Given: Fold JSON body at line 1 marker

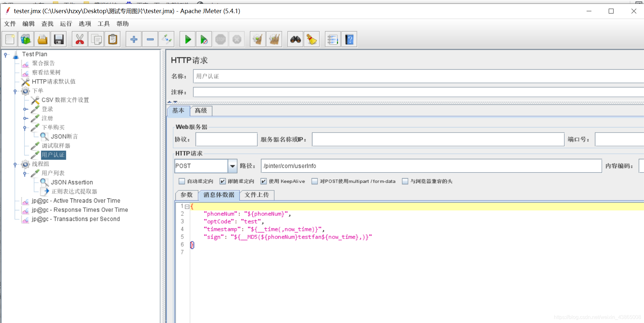Looking at the screenshot, I should click(187, 207).
